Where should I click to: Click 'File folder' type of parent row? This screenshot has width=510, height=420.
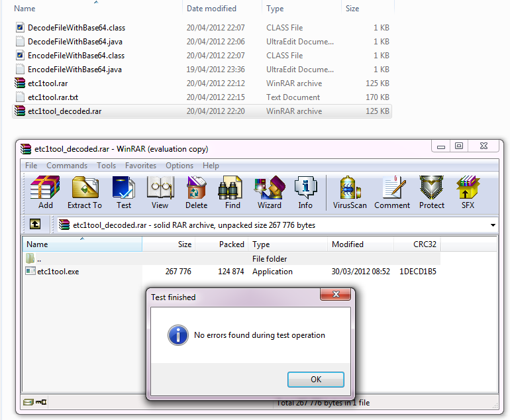tap(270, 258)
